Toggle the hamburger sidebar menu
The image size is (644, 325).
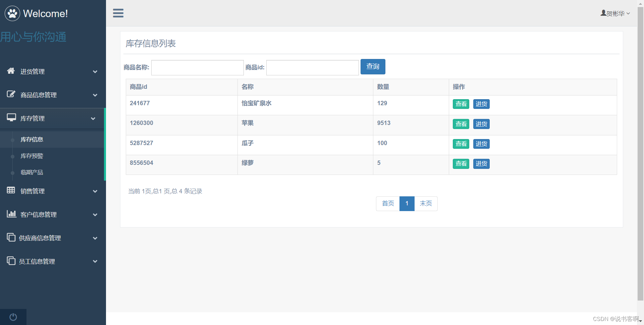(118, 13)
